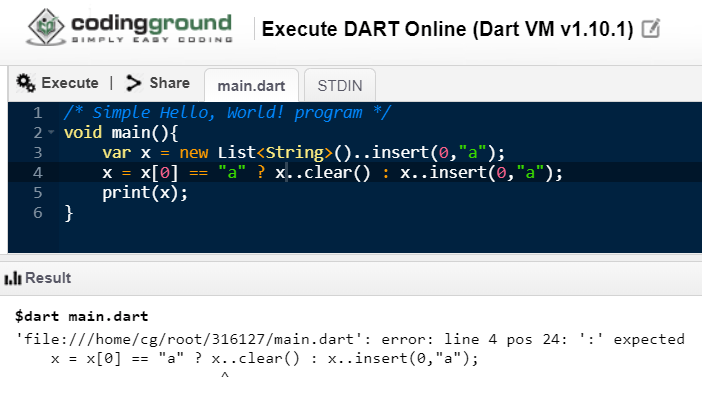702x399 pixels.
Task: Click the Execute gears icon
Action: 26,83
